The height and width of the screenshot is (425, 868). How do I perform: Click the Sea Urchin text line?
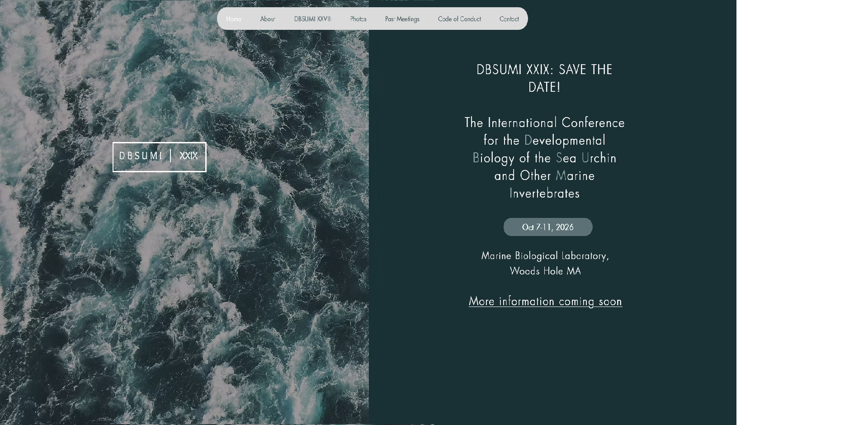(x=544, y=158)
